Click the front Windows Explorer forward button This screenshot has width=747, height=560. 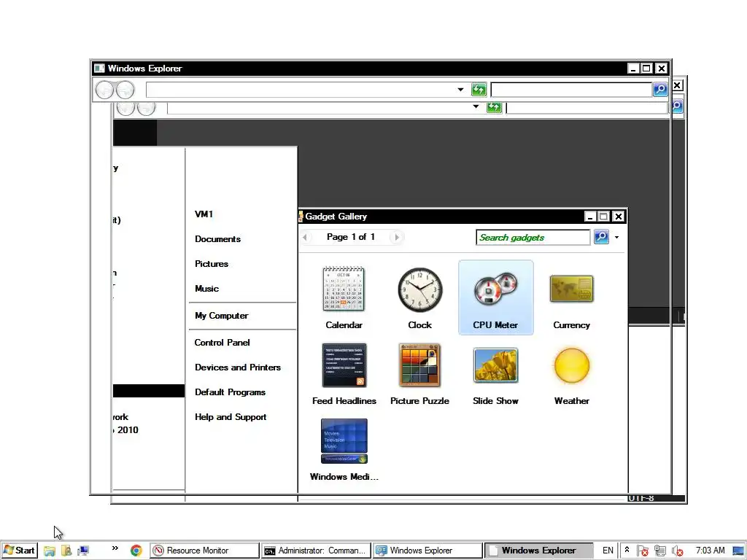pyautogui.click(x=125, y=90)
